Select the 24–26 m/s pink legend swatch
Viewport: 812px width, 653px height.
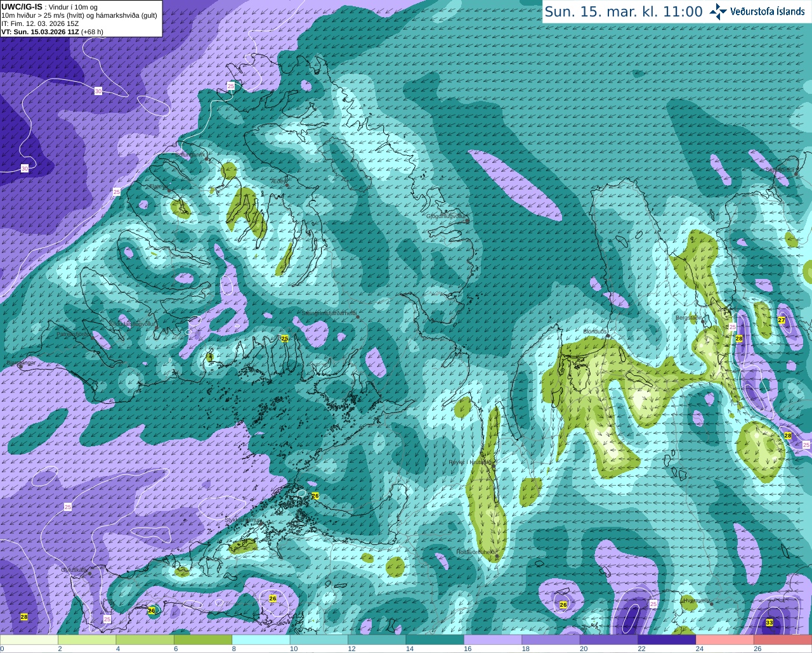(x=725, y=640)
